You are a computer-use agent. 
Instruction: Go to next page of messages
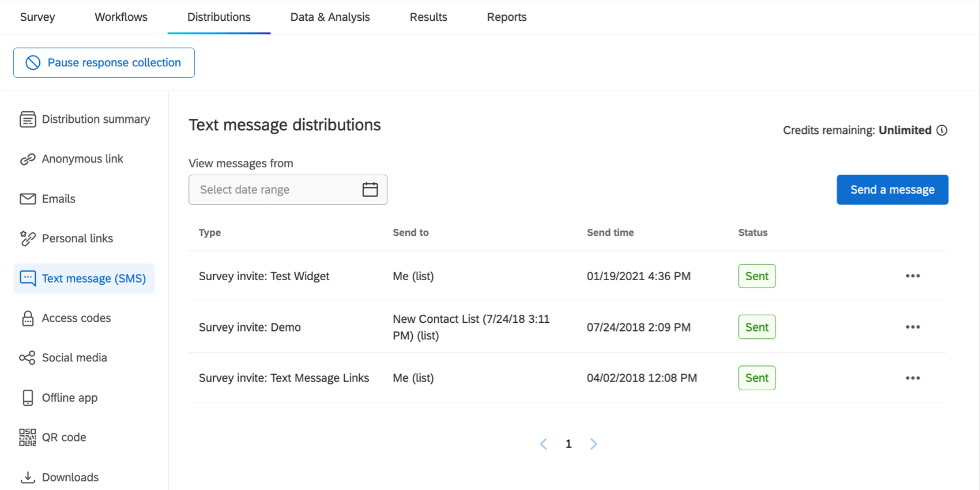(x=593, y=444)
